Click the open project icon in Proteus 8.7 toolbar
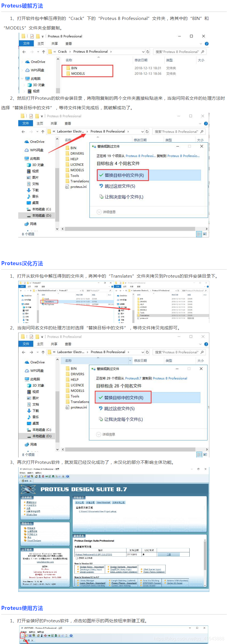 (25, 476)
